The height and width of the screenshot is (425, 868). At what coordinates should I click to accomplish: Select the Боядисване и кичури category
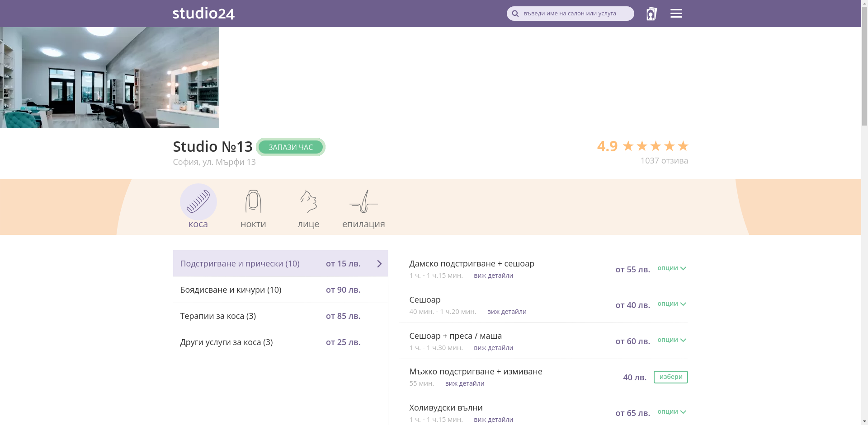coord(231,290)
